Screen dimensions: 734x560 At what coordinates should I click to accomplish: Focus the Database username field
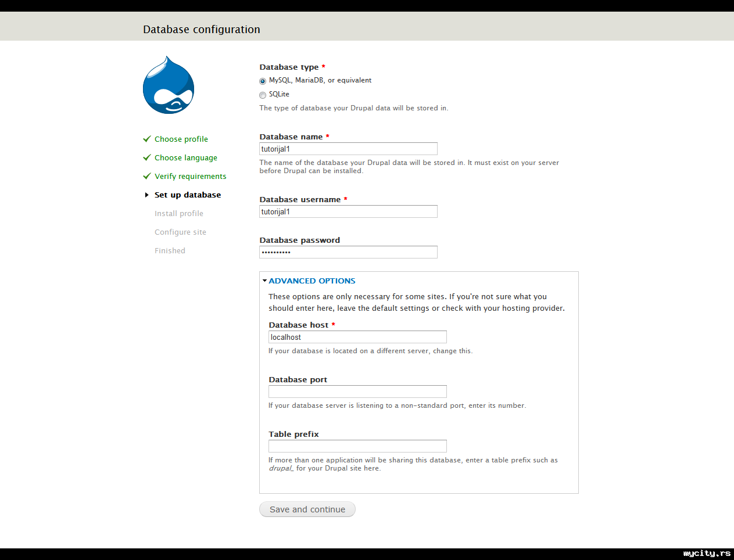coord(348,211)
